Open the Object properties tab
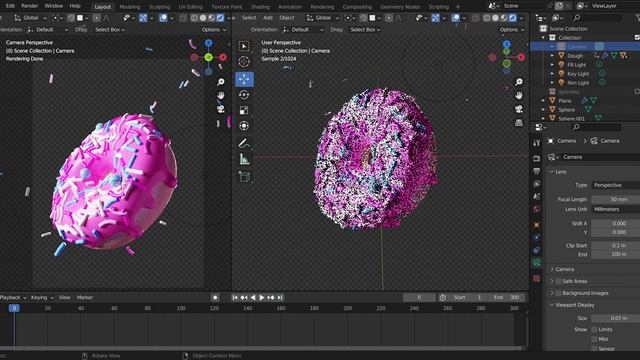 pyautogui.click(x=537, y=224)
